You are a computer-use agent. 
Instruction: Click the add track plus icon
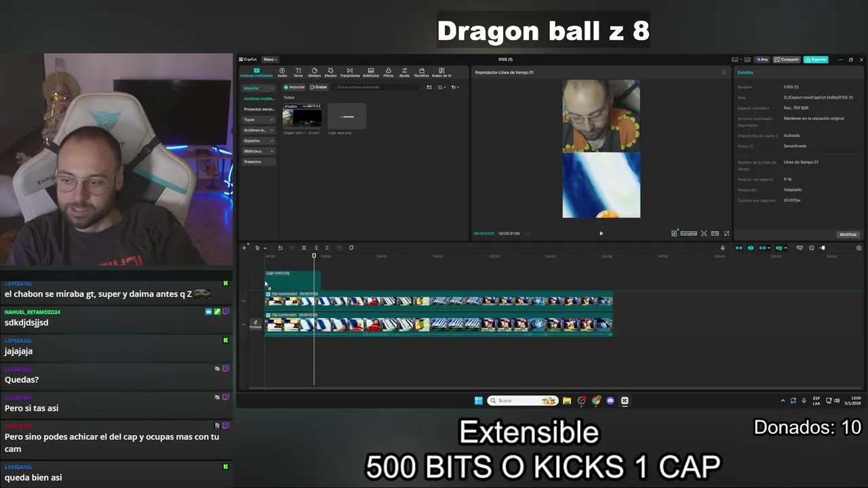pyautogui.click(x=244, y=248)
